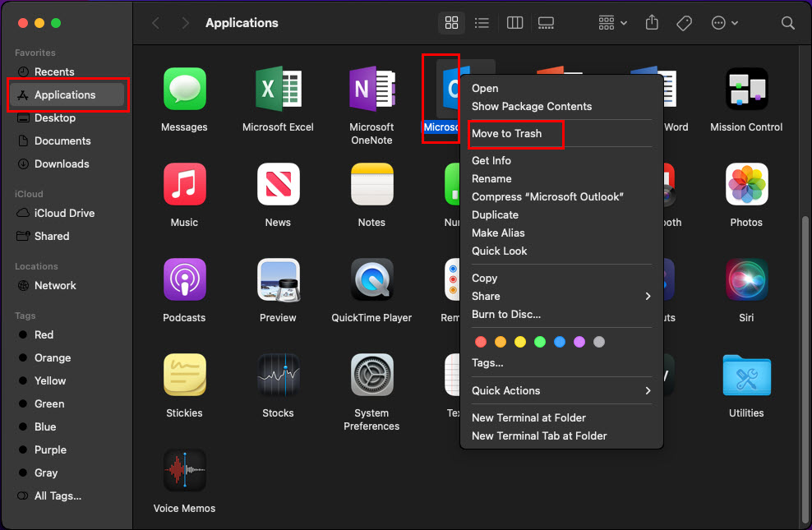Viewport: 812px width, 530px height.
Task: Choose Quick Look
Action: click(x=561, y=251)
